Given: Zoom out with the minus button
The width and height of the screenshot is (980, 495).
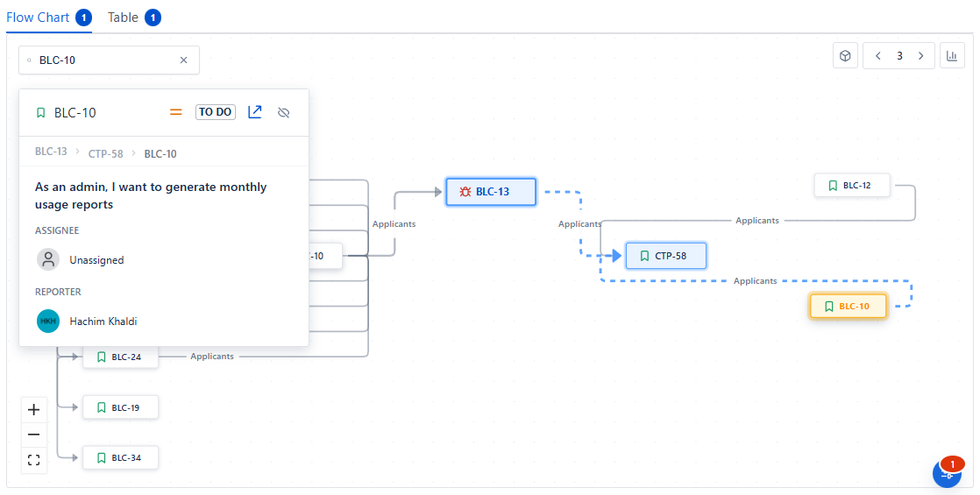Looking at the screenshot, I should click(x=34, y=435).
